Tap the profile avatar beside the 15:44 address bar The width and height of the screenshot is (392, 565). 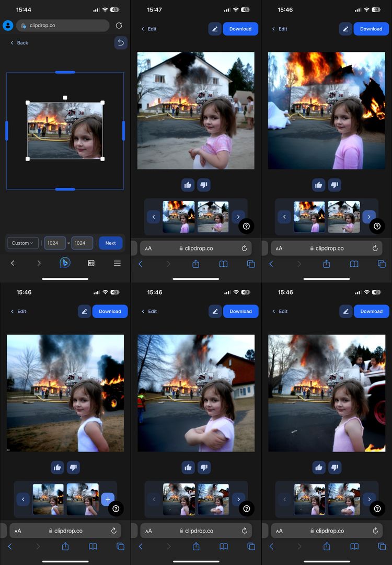tap(8, 25)
